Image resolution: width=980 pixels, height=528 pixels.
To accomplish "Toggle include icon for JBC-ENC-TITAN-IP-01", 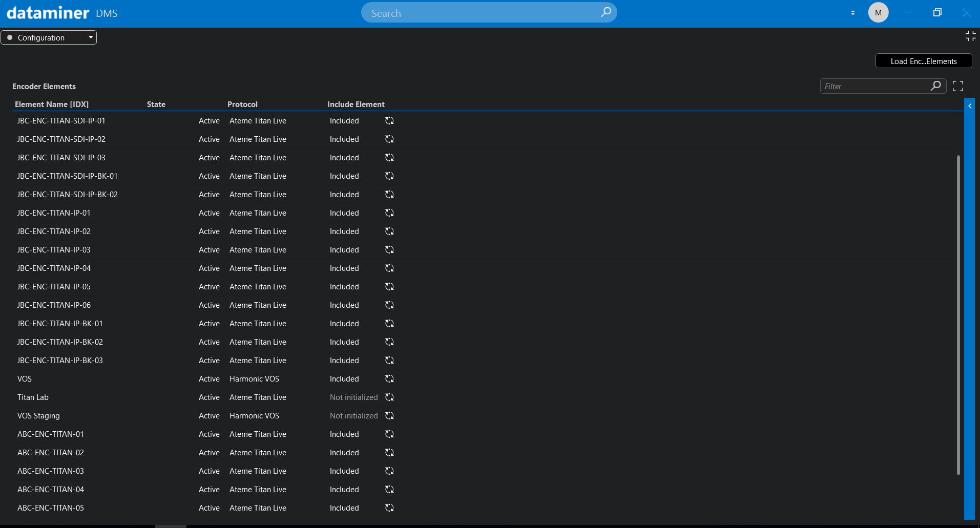I will click(x=389, y=213).
